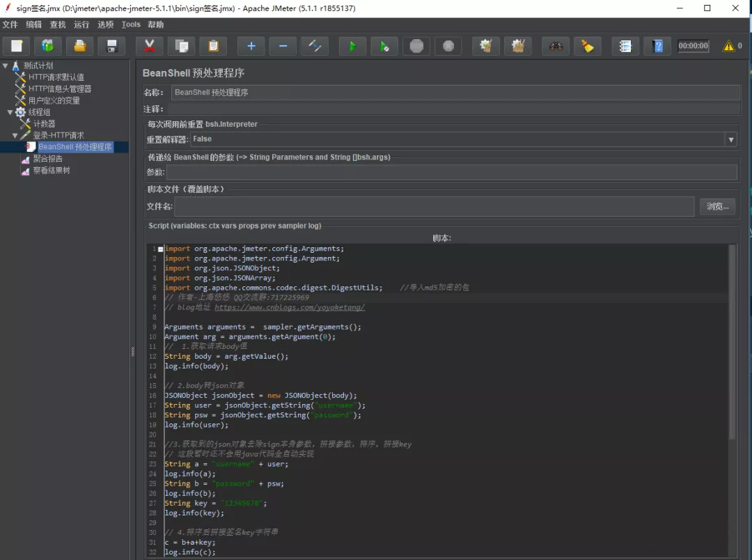The image size is (752, 560).
Task: Open the 文件 menu
Action: pos(10,24)
